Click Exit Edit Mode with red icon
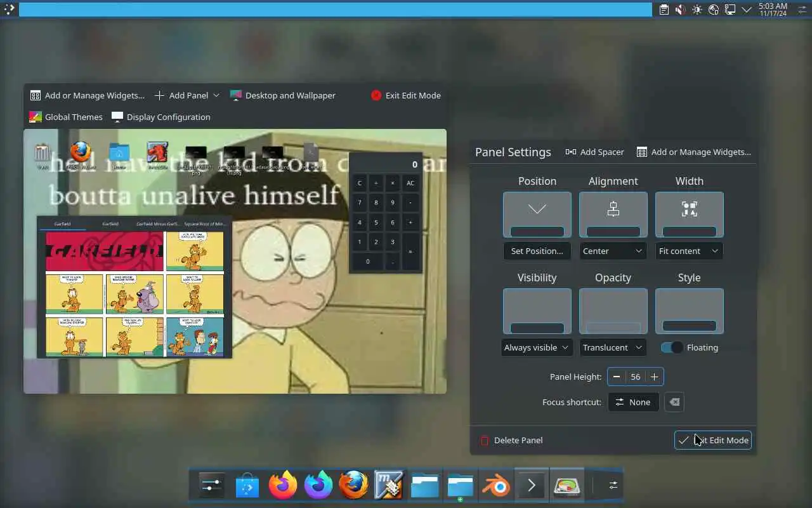The width and height of the screenshot is (812, 508). point(405,95)
